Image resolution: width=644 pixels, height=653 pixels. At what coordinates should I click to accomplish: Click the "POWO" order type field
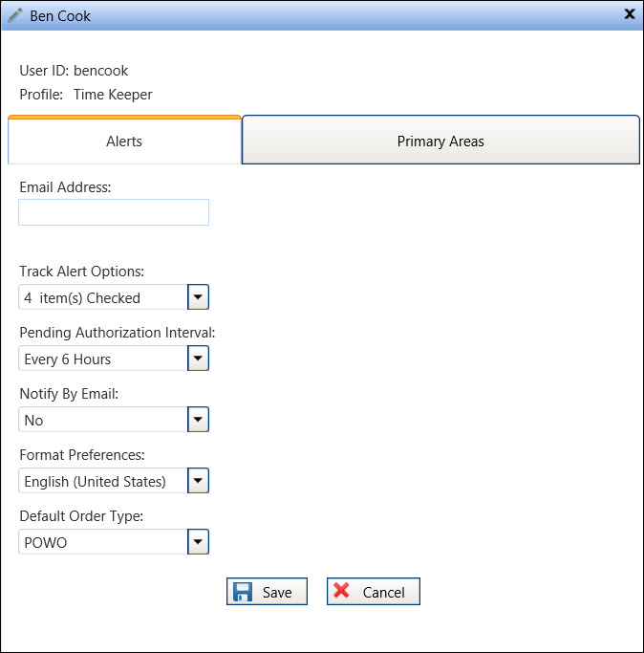102,542
